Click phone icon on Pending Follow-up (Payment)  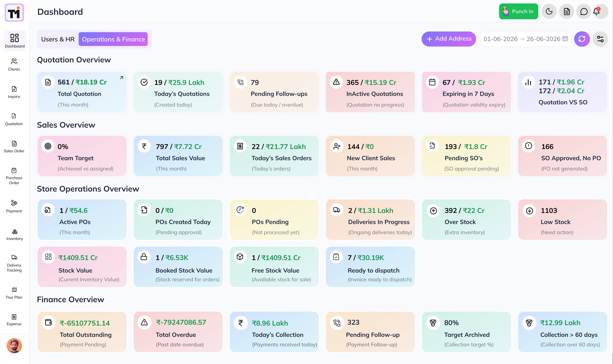[x=337, y=323]
